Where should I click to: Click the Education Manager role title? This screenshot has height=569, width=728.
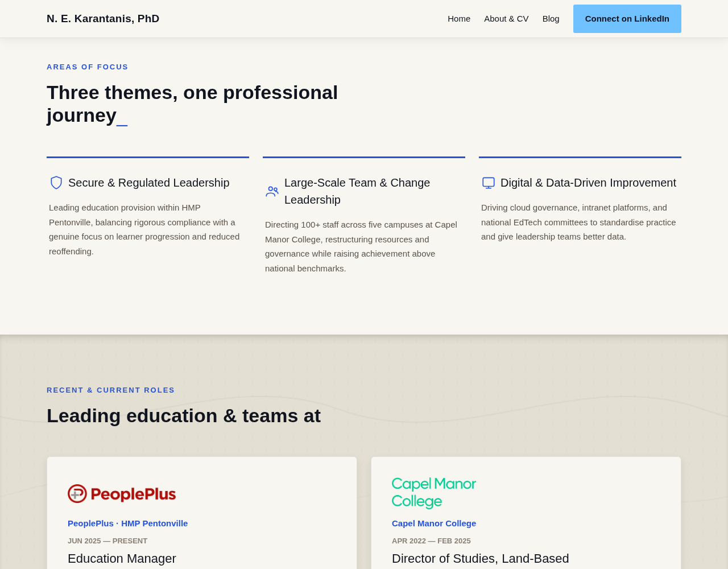pos(122,559)
